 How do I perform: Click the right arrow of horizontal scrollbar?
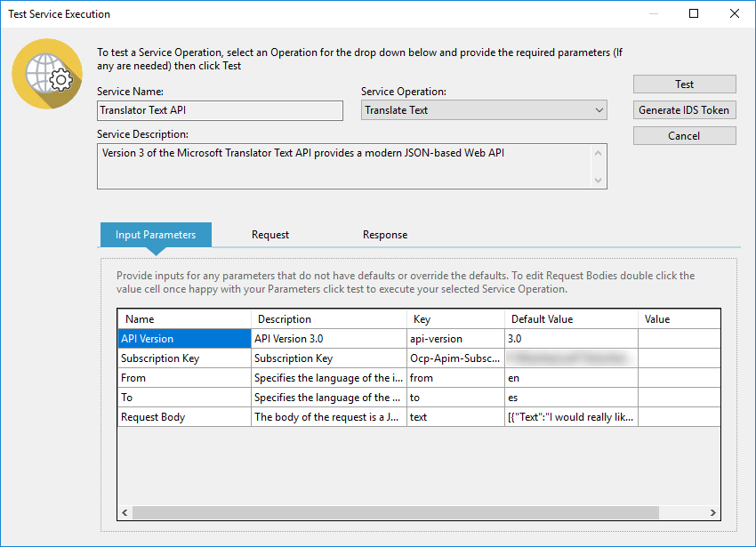[x=713, y=512]
